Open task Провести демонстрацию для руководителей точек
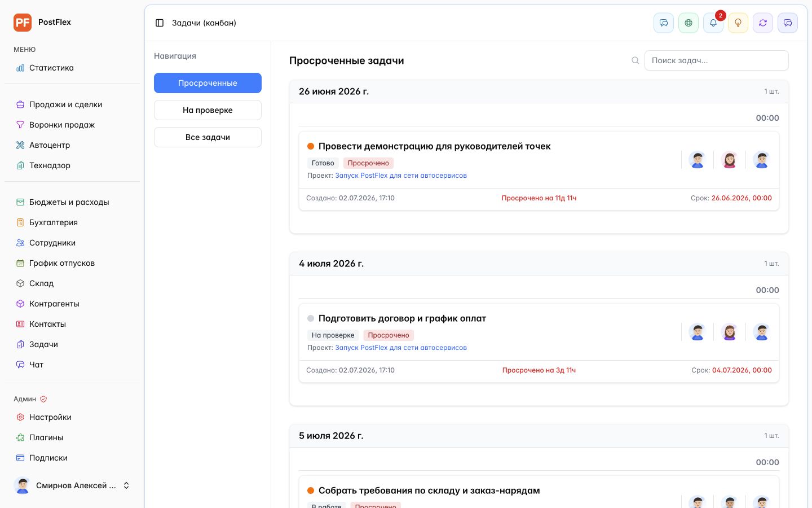Screen dimensions: 812x508 [434, 146]
